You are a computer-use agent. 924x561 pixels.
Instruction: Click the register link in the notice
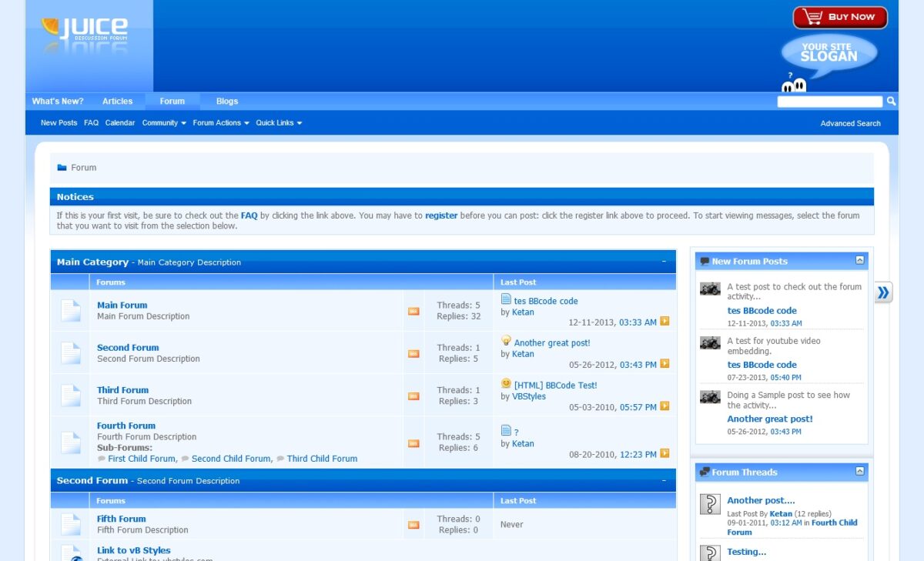pos(441,215)
